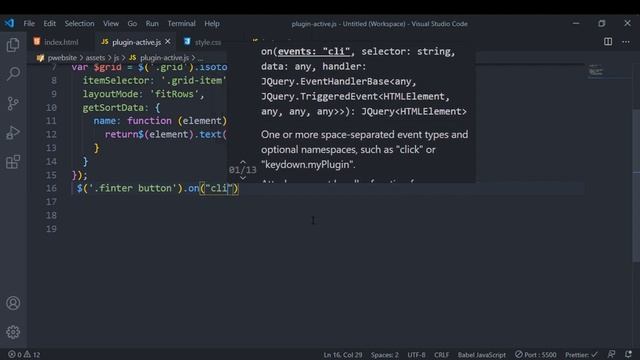
Task: Open the Run and Debug view
Action: coord(13,133)
